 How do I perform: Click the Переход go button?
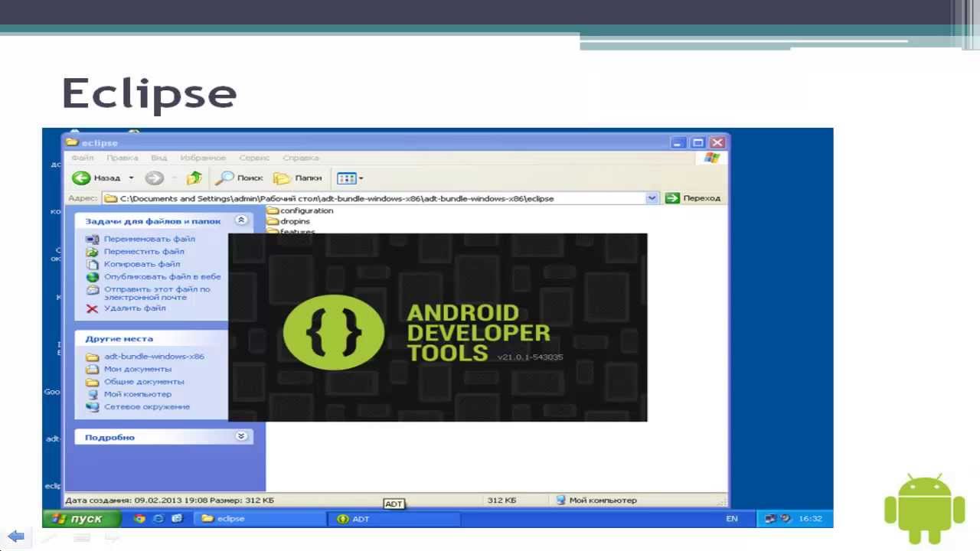(693, 198)
